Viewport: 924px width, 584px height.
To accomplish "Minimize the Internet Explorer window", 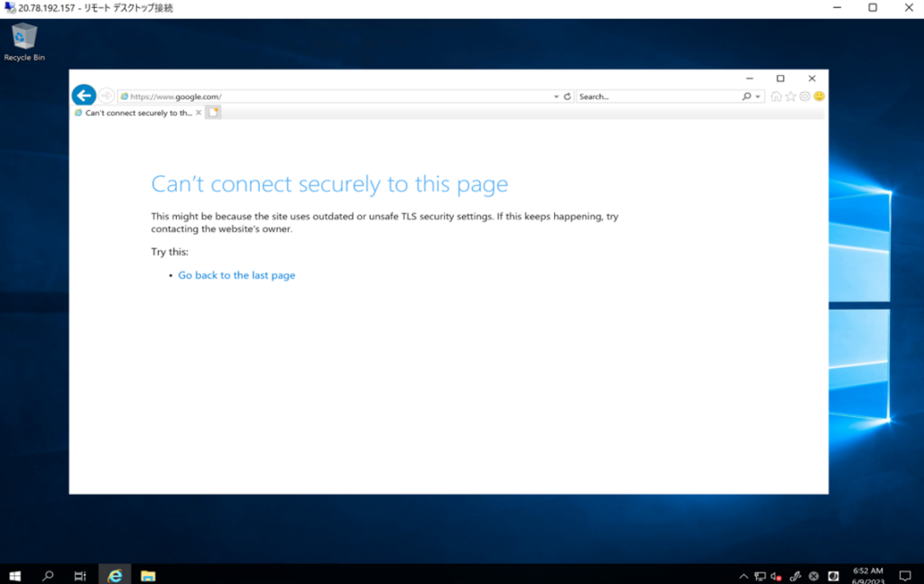I will 750,79.
